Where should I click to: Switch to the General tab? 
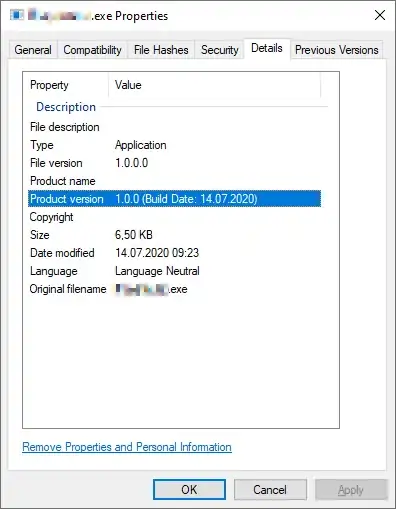(33, 50)
